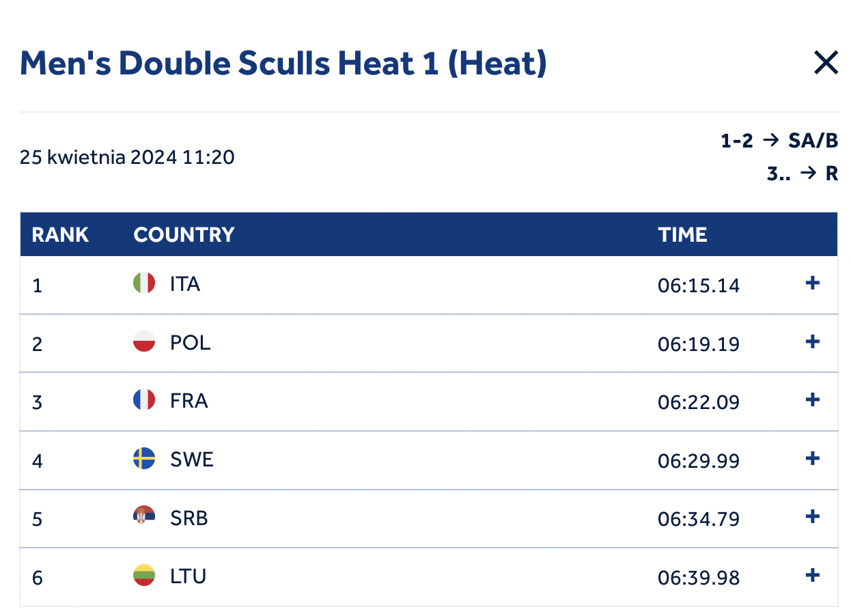851x616 pixels.
Task: Click the Sweden flag icon
Action: 144,458
